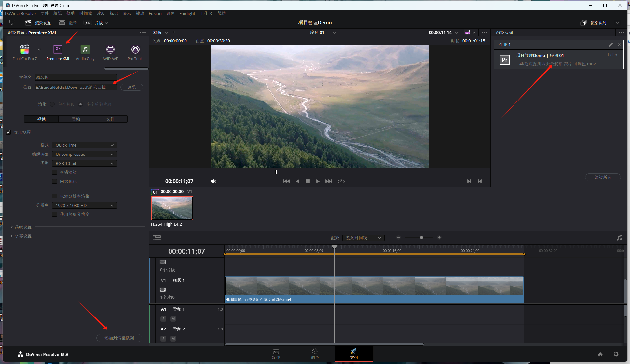Enable render at source resolution checkbox

click(55, 196)
